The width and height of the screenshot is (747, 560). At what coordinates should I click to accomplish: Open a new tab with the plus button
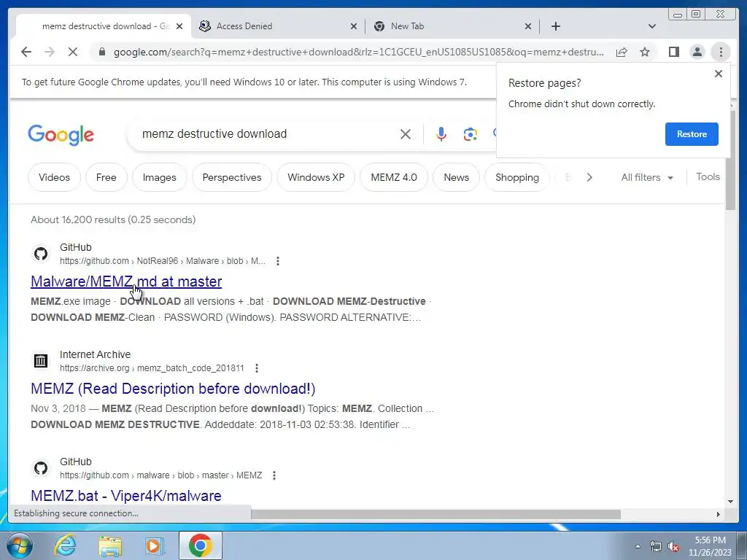point(555,26)
